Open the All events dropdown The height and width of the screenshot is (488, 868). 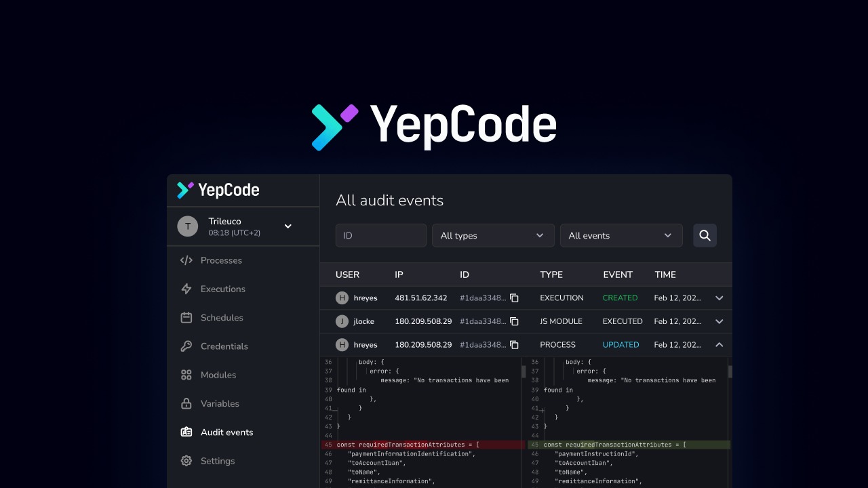pyautogui.click(x=621, y=235)
